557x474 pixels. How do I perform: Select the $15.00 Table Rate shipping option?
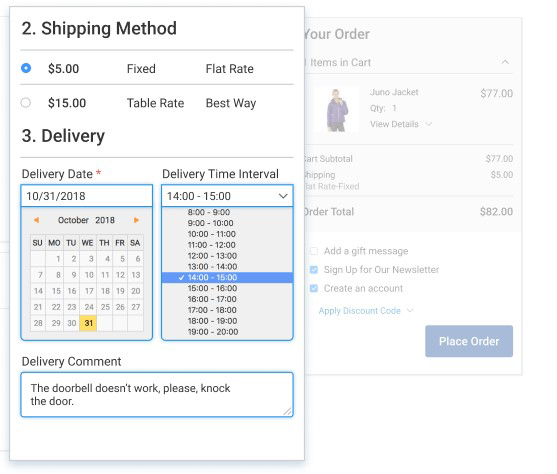(x=26, y=103)
